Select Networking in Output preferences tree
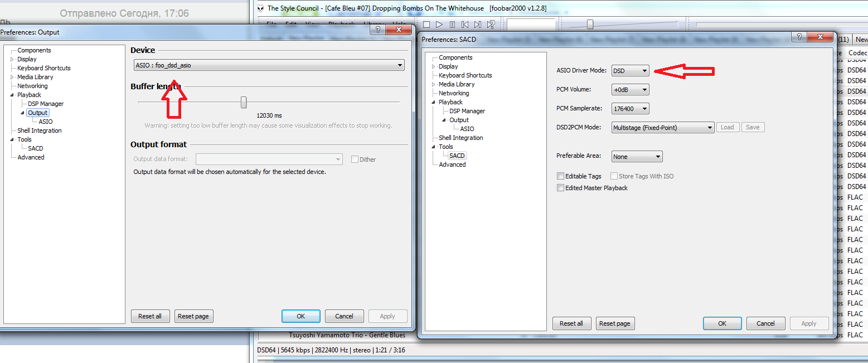 point(32,86)
